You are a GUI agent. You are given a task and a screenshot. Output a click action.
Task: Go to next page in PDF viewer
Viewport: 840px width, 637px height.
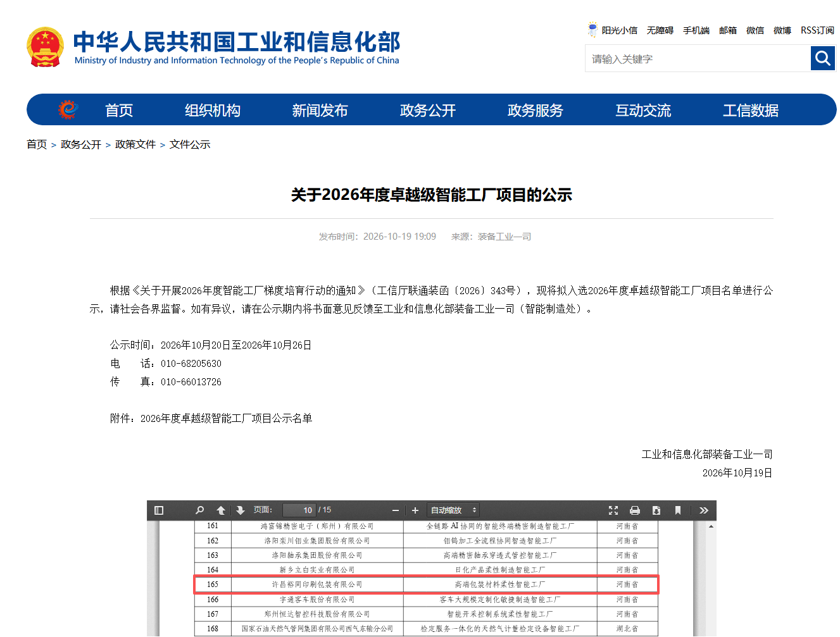pos(241,510)
